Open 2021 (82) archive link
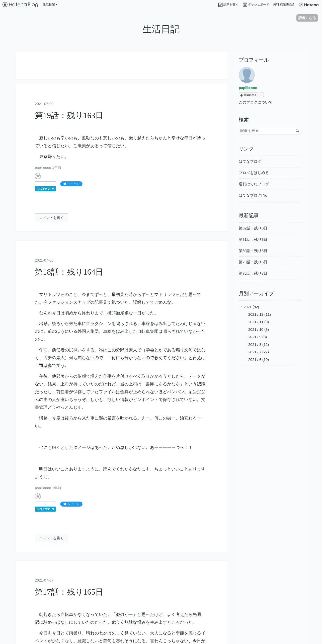Viewport: 322px width, 644px height. [251, 307]
